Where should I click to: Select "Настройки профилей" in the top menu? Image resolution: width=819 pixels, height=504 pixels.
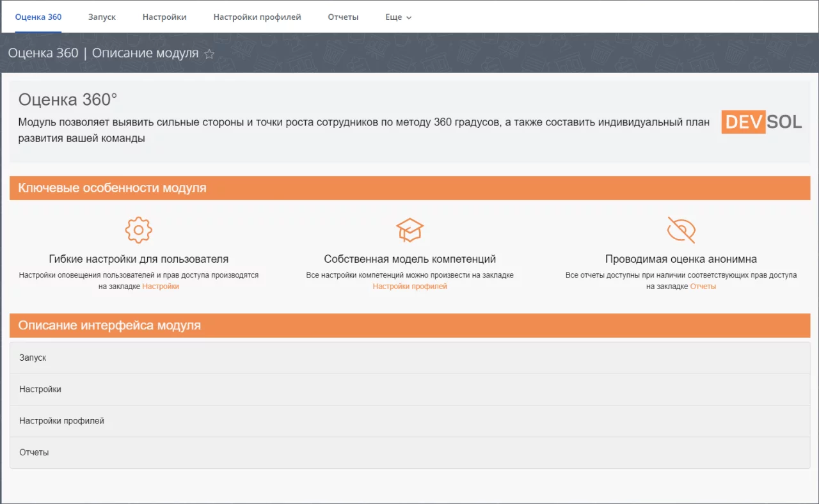pyautogui.click(x=257, y=17)
